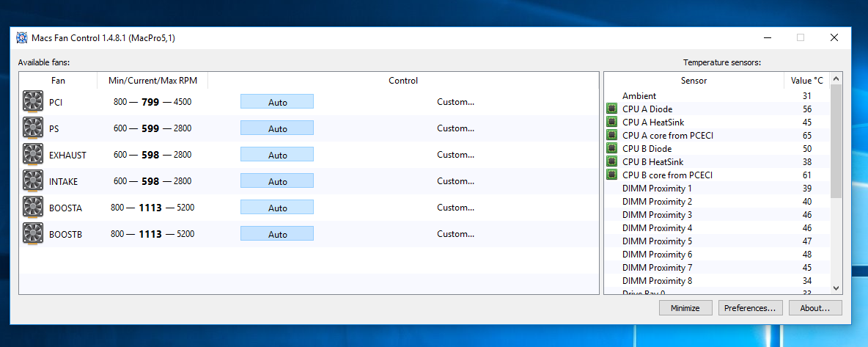Select the Ambient sensor row
Image resolution: width=868 pixels, height=347 pixels.
click(x=718, y=96)
